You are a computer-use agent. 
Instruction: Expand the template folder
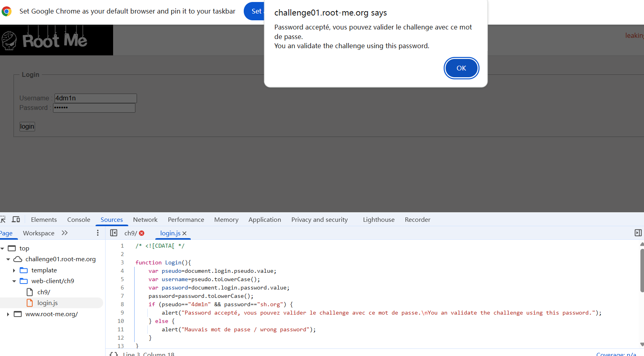point(14,270)
